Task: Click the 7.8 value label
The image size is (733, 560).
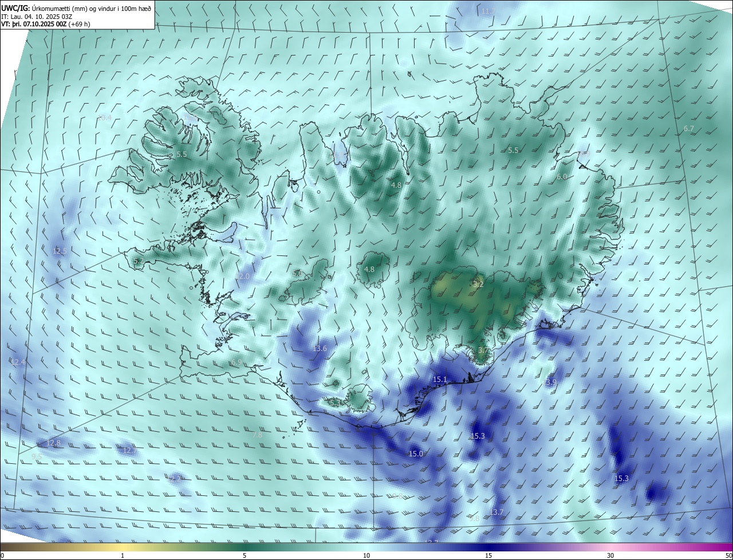Action: click(x=257, y=435)
